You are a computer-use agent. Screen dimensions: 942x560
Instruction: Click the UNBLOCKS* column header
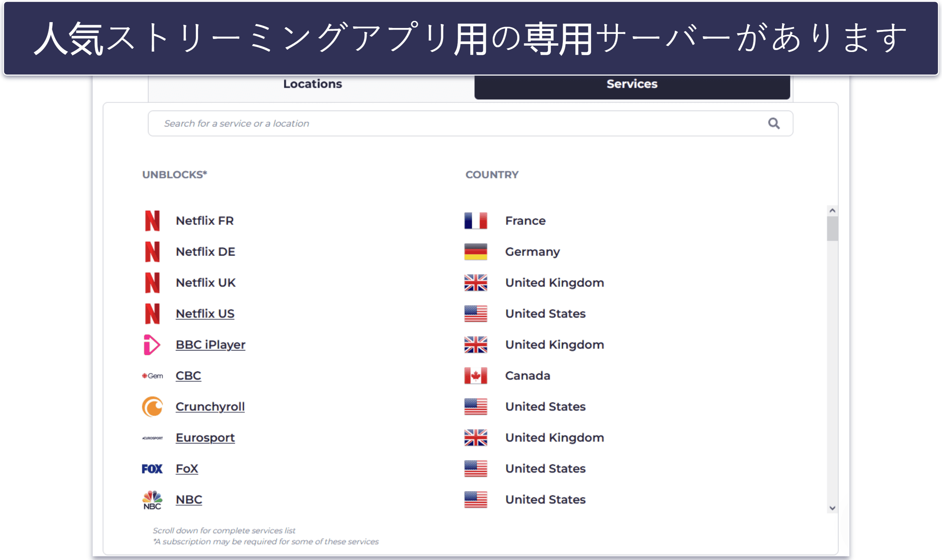tap(174, 174)
